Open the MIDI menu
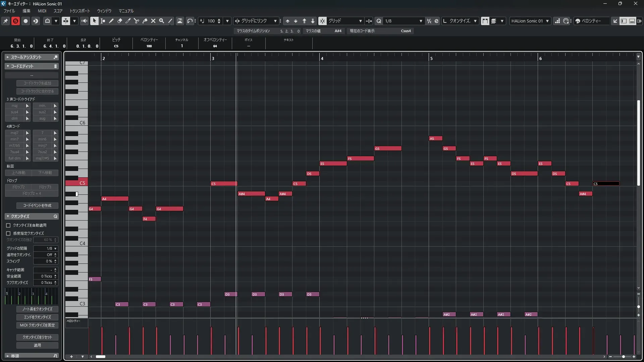This screenshot has height=362, width=644. tap(42, 11)
